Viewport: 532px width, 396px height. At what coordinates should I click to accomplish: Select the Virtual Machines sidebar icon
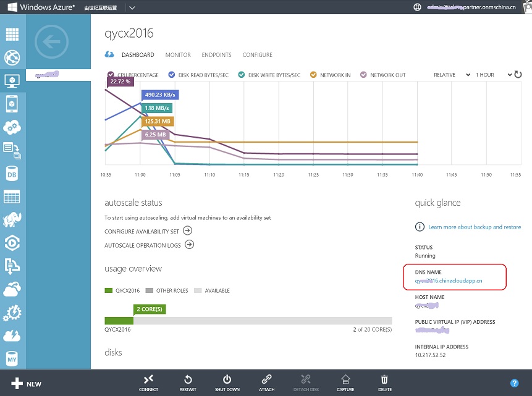[x=12, y=81]
